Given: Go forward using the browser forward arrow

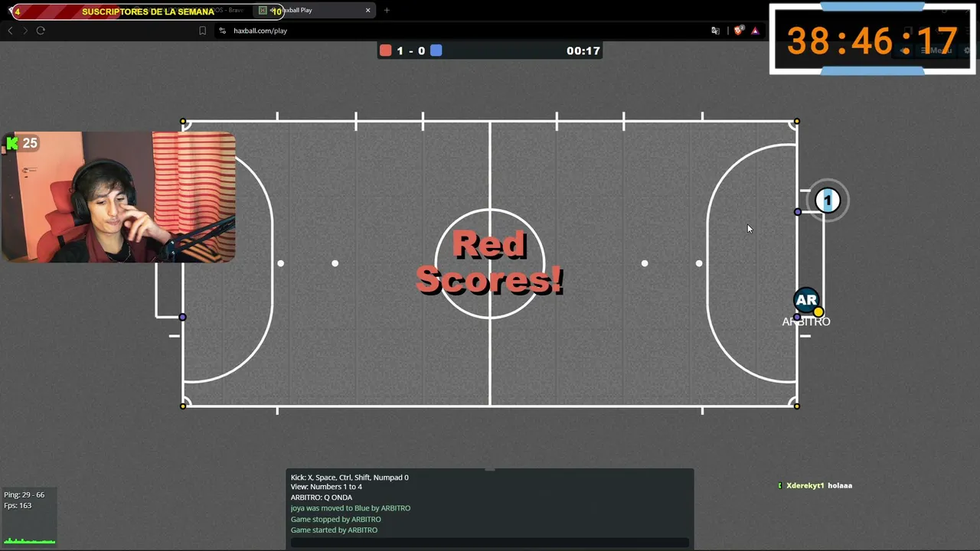Looking at the screenshot, I should point(24,31).
